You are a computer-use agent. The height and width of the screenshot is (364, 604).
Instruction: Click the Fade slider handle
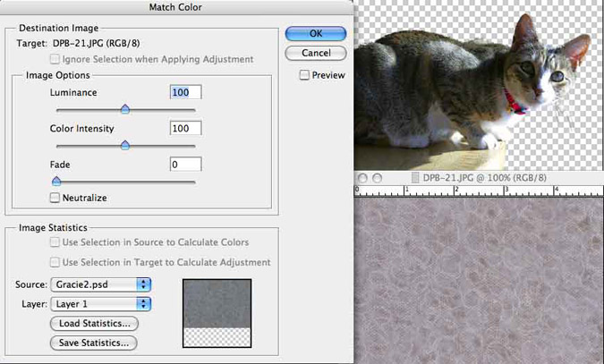(56, 181)
